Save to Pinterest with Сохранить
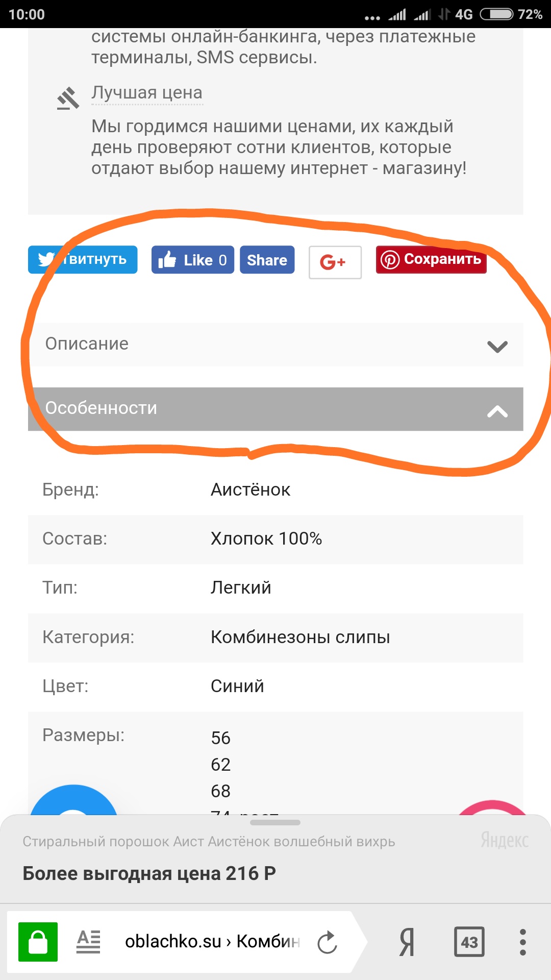 [x=431, y=259]
